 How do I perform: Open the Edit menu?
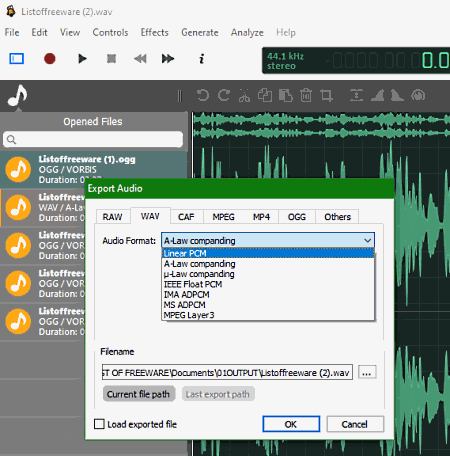39,32
